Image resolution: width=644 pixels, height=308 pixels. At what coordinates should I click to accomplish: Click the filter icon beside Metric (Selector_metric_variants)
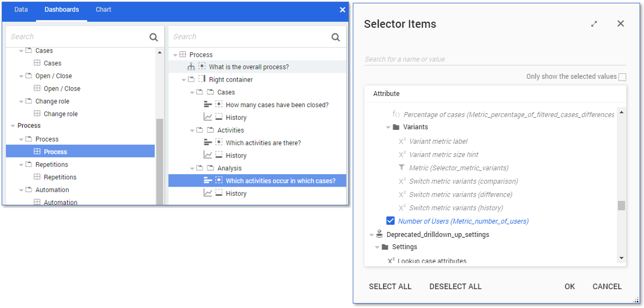pos(402,168)
